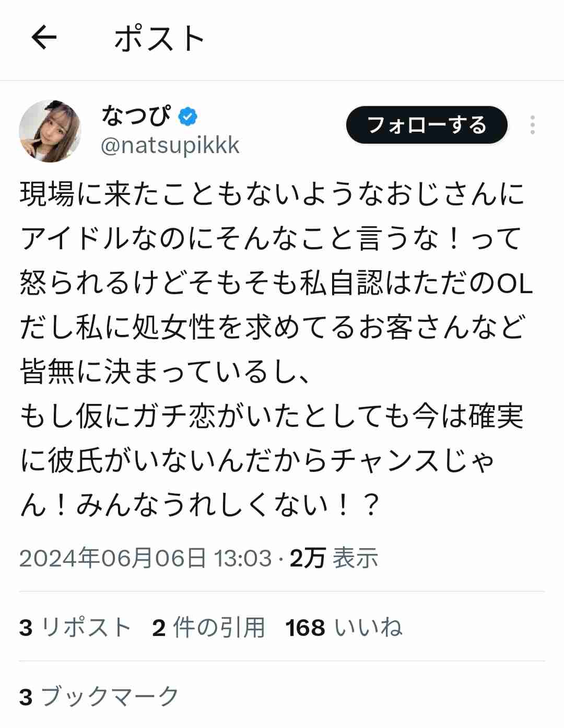Click the line starting アイドルなのに
564x728 pixels.
tap(271, 238)
